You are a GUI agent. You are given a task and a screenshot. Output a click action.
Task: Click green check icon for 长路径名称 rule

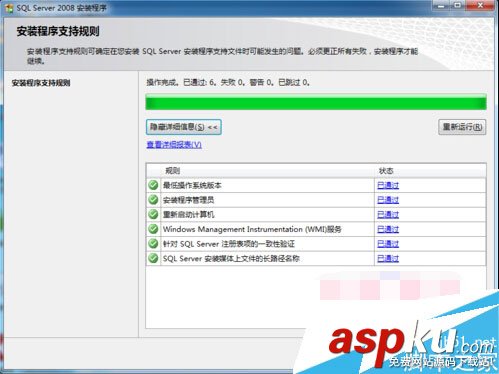tap(153, 258)
